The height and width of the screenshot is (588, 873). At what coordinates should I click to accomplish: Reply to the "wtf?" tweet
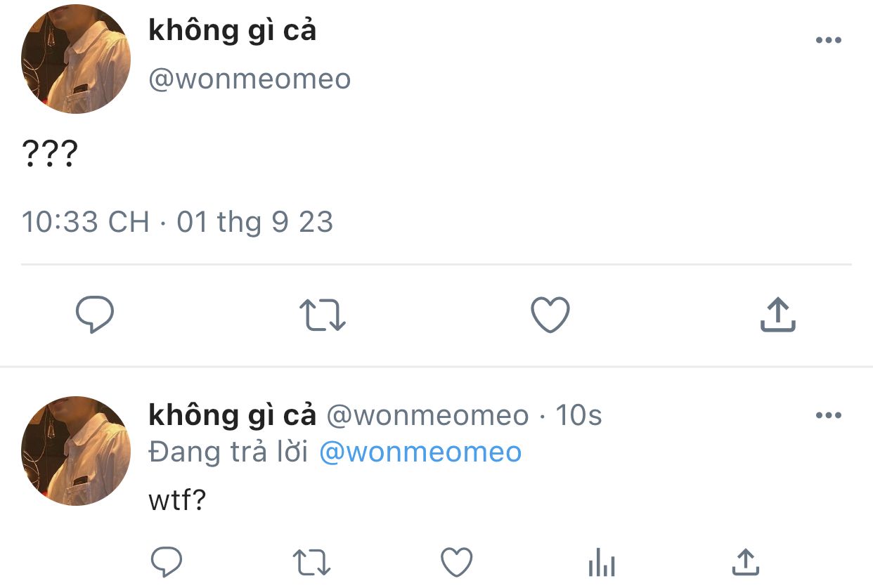(167, 563)
